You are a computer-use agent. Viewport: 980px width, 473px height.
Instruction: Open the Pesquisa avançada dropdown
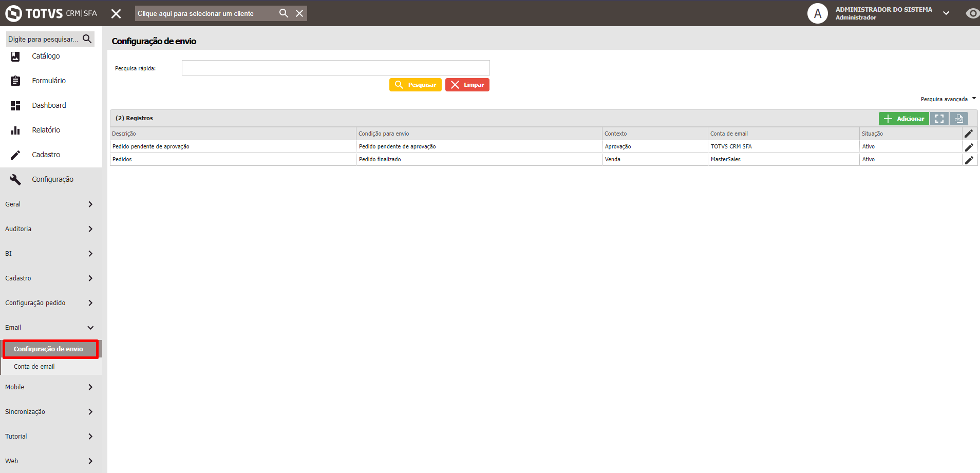tap(948, 99)
